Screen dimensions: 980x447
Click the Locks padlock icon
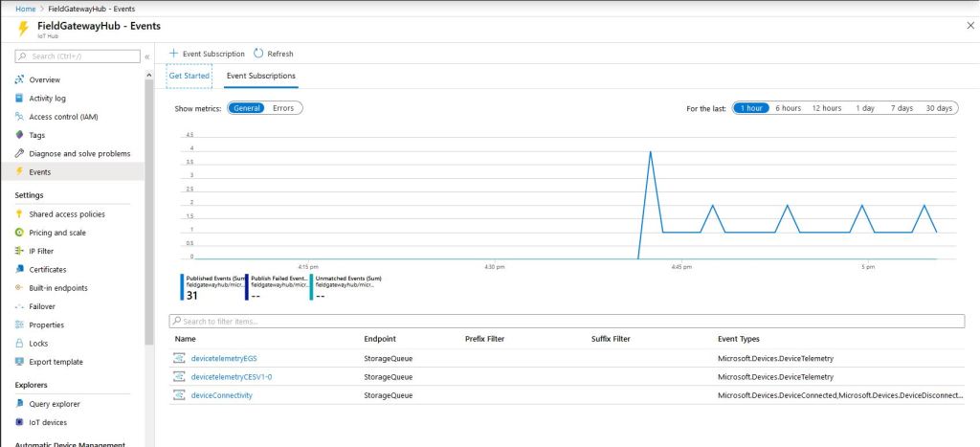pos(19,343)
